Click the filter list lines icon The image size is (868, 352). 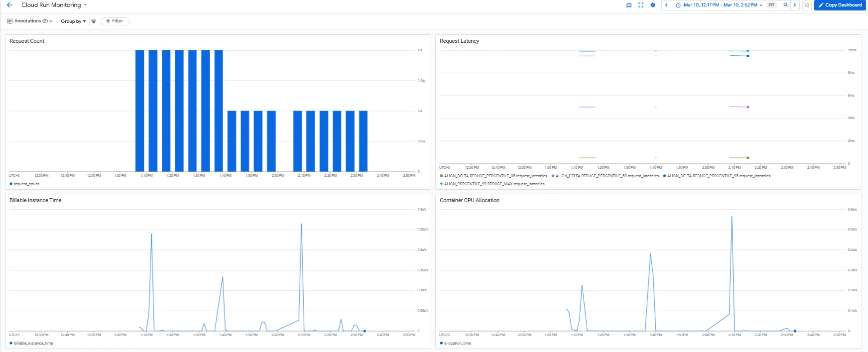(x=94, y=21)
